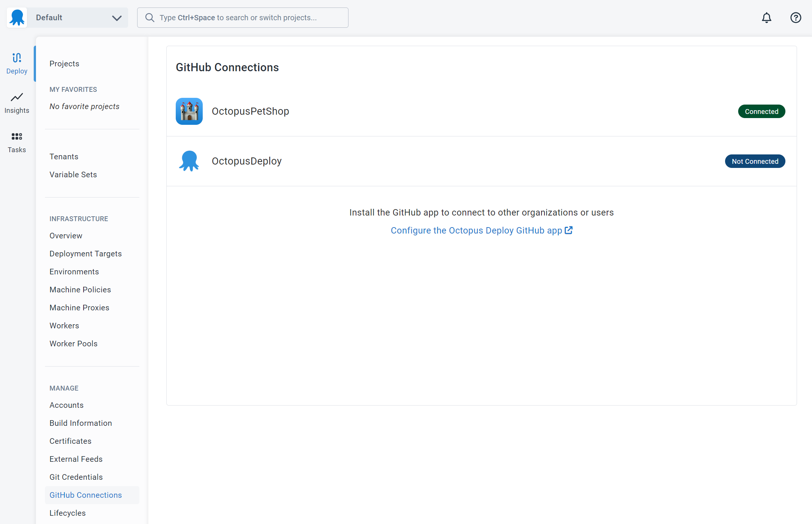The height and width of the screenshot is (524, 812).
Task: Navigate to Variable Sets
Action: coord(73,175)
